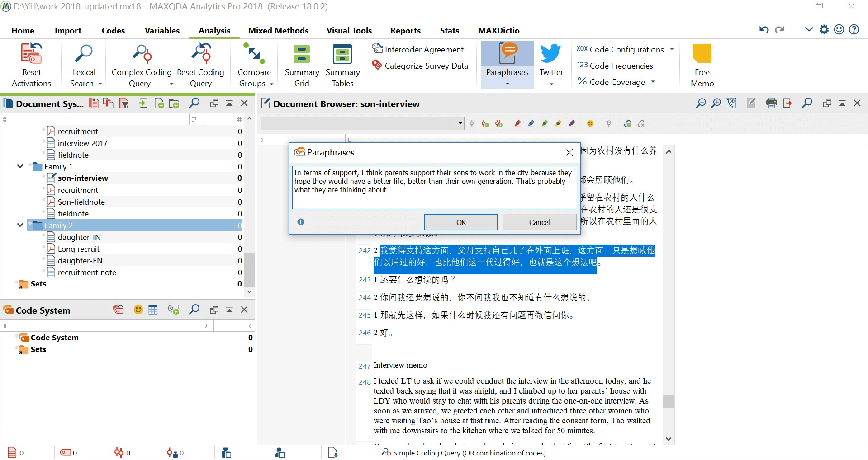Collapse the Family 1 folder

[20, 167]
